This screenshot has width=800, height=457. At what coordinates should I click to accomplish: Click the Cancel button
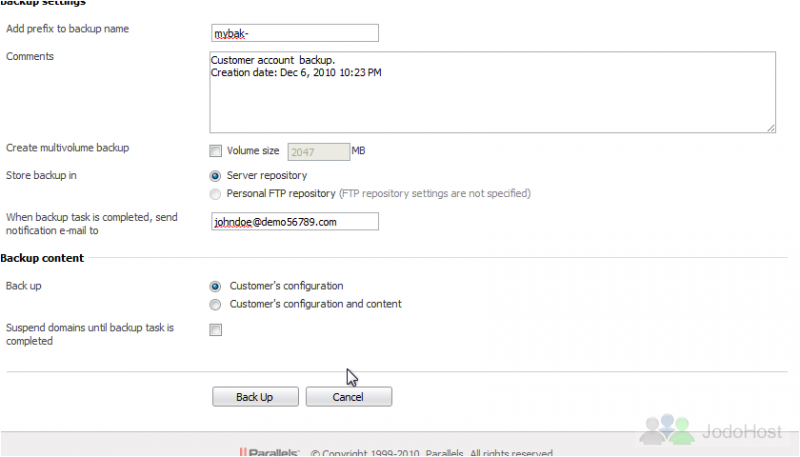[348, 397]
